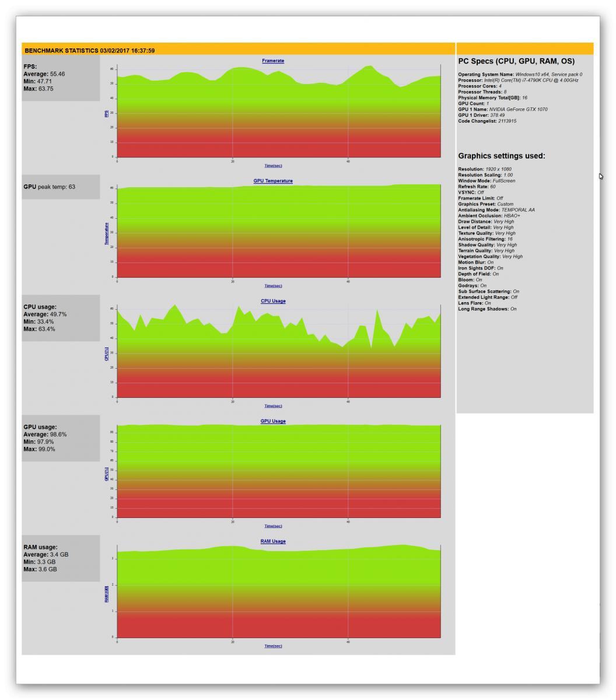
Task: Click the PC Specs (CPU, GPU, RAM, OS) heading
Action: [516, 61]
